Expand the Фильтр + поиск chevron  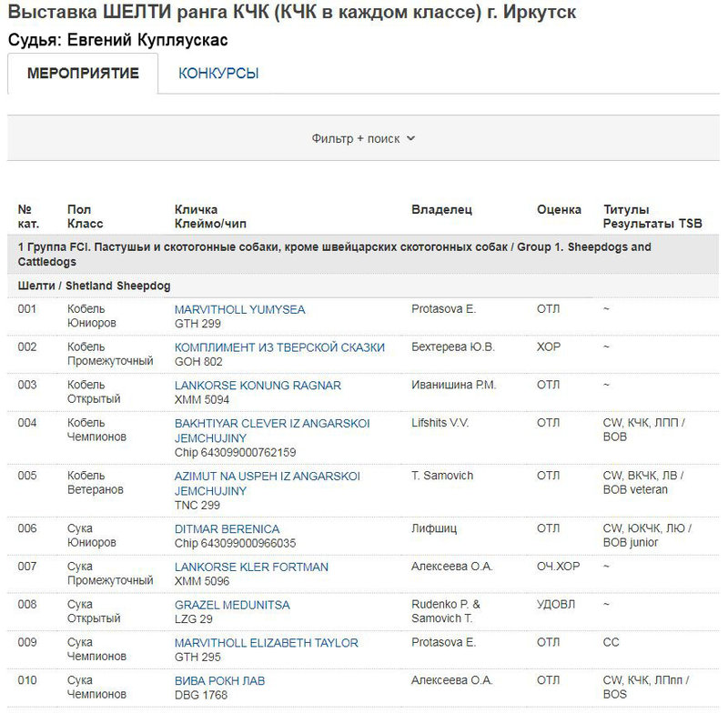tap(410, 138)
